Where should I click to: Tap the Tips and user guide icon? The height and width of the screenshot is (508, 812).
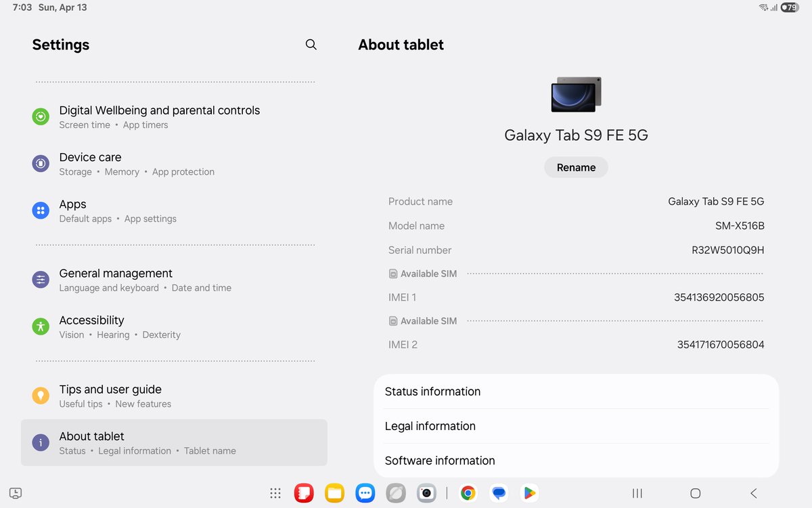pos(41,396)
